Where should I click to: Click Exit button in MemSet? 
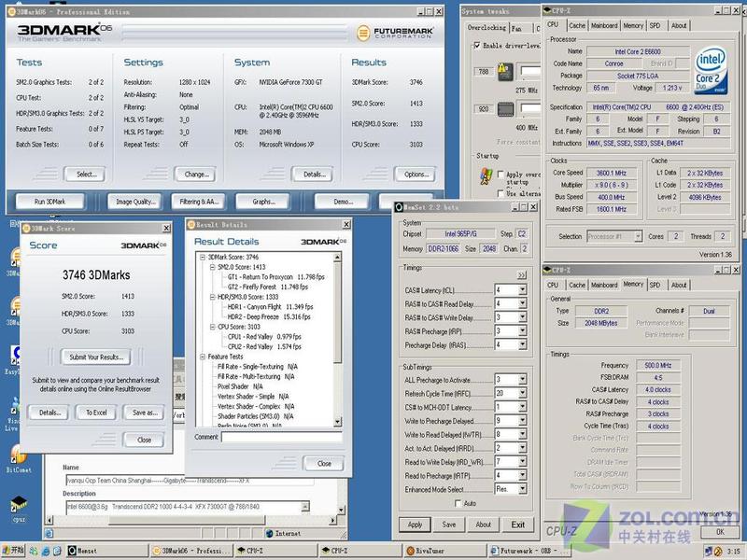point(518,525)
